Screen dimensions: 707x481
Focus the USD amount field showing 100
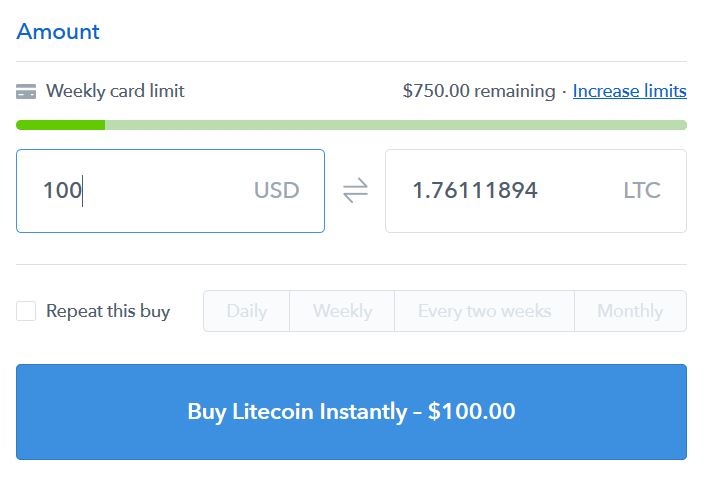(170, 191)
